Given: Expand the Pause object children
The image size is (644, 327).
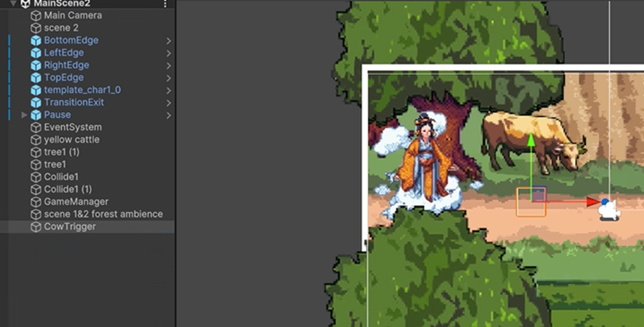Looking at the screenshot, I should tap(24, 115).
